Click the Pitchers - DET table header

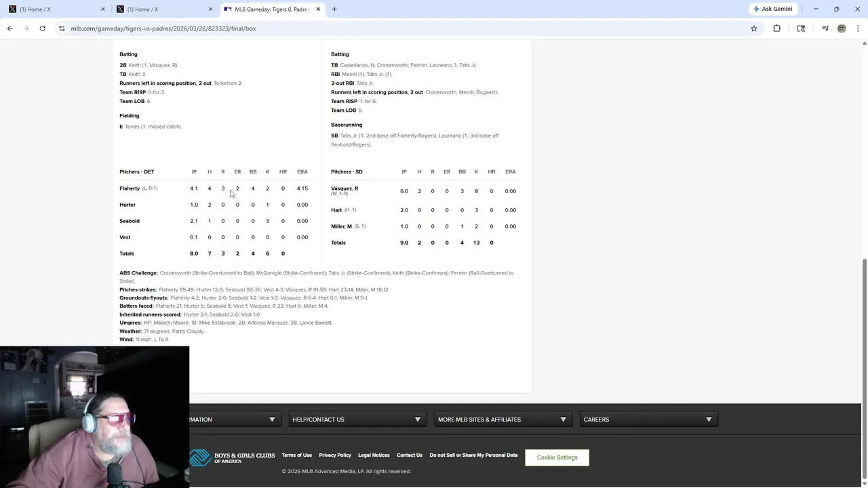coord(137,171)
